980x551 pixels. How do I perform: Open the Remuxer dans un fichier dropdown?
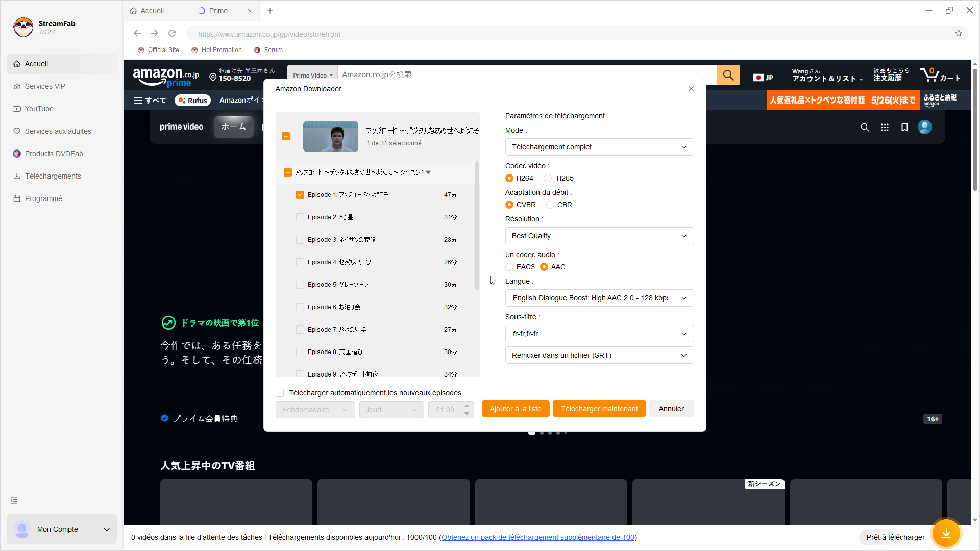(x=599, y=355)
